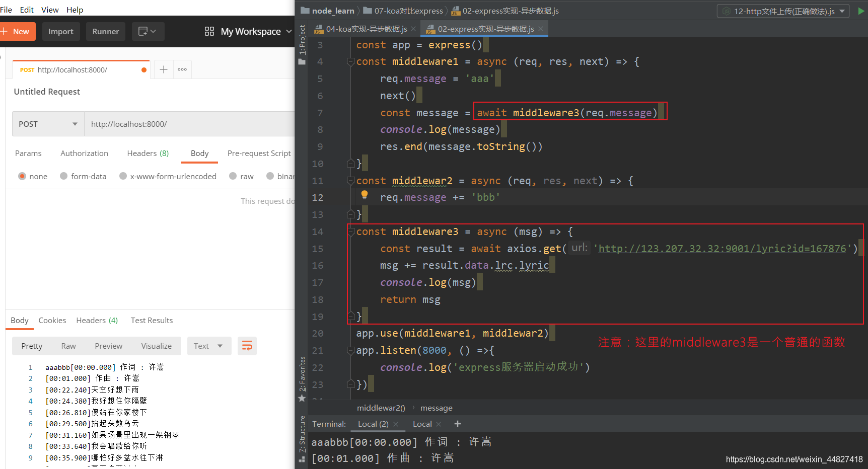This screenshot has width=868, height=469.
Task: Close the Local (2) terminal tab
Action: [x=396, y=424]
